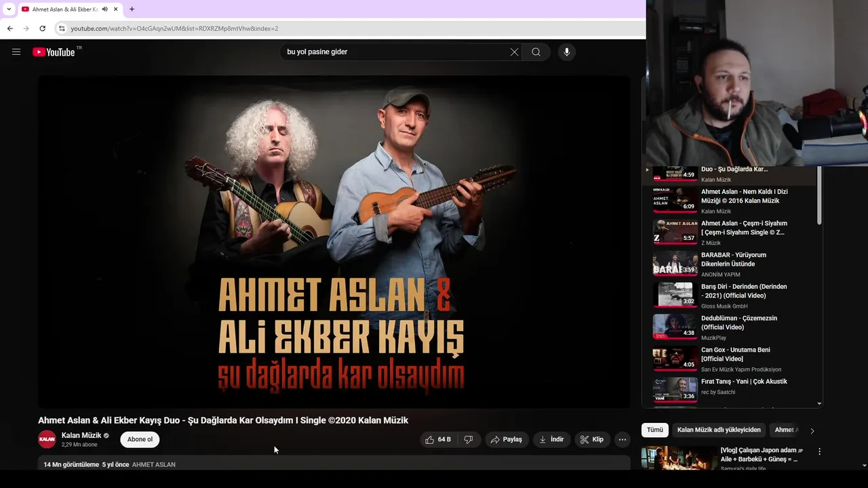868x488 pixels.
Task: Open the YouTube hamburger guide menu
Action: point(16,52)
